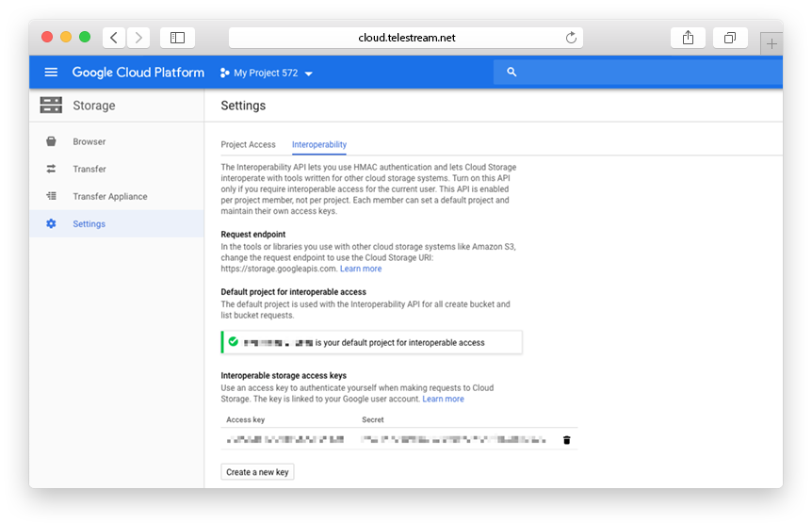This screenshot has width=812, height=523.
Task: Click the gear icon next to Settings
Action: 51,223
